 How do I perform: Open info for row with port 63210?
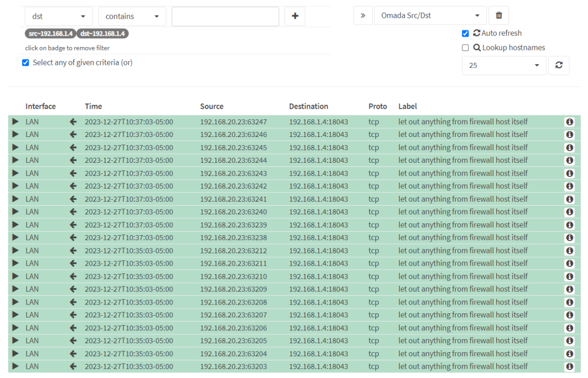pos(569,276)
